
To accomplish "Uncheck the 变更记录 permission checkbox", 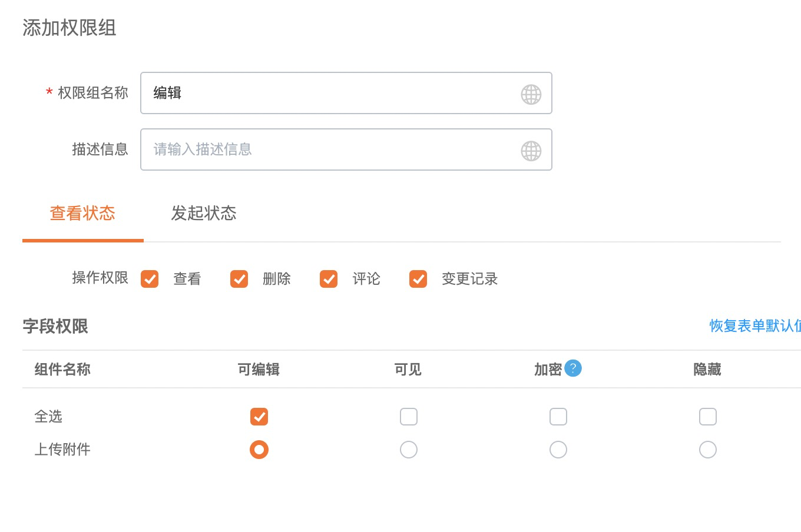I will point(418,279).
